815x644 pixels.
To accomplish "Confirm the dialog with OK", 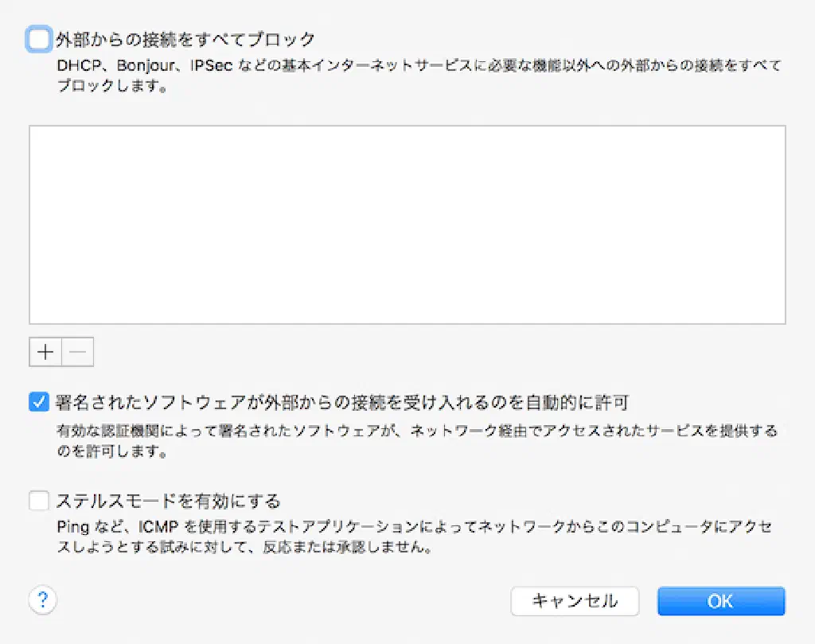I will 720,601.
